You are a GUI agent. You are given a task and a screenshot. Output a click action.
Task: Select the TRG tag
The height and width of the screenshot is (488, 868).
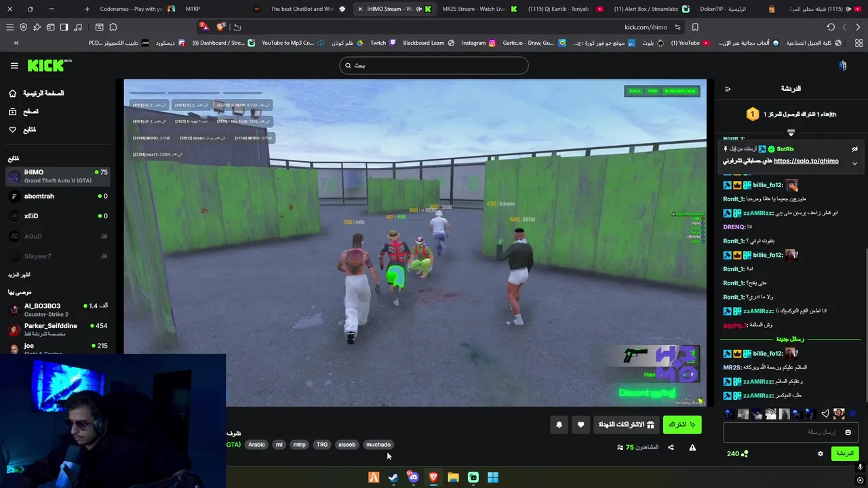point(322,445)
